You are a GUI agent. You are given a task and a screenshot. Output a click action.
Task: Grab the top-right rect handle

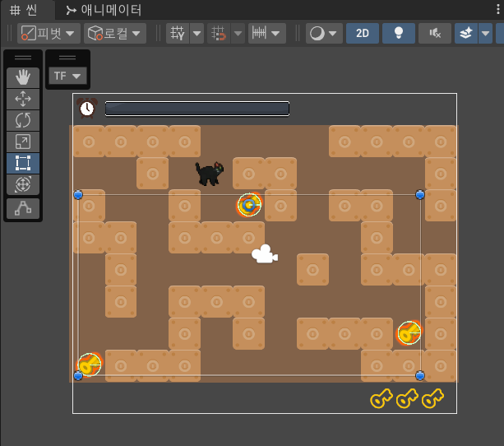420,195
